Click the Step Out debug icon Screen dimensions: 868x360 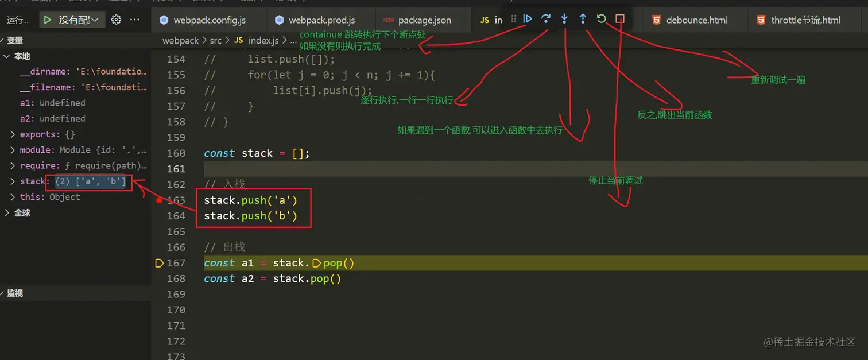tap(583, 19)
